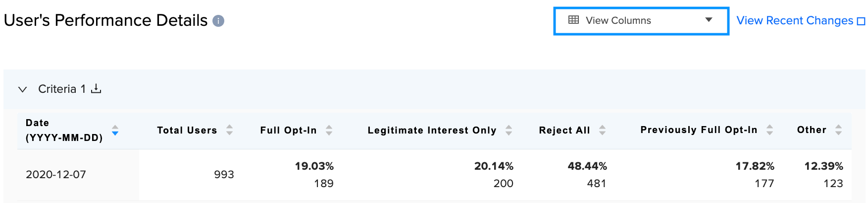Click the Criteria 1 section label
The width and height of the screenshot is (868, 203).
click(62, 89)
